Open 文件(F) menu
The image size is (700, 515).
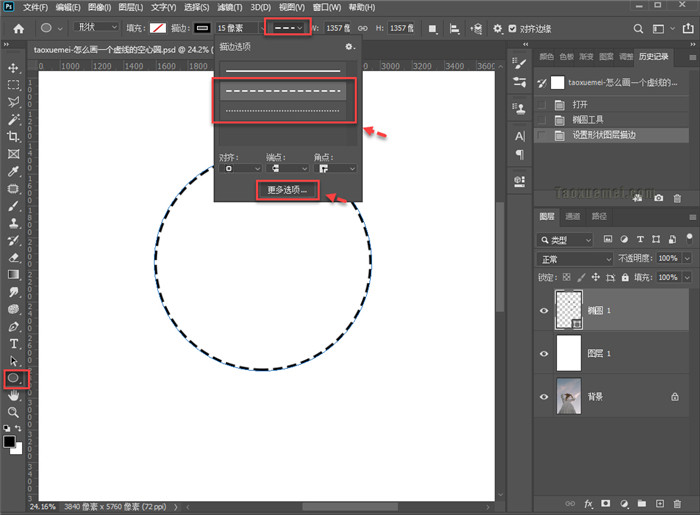(x=35, y=7)
